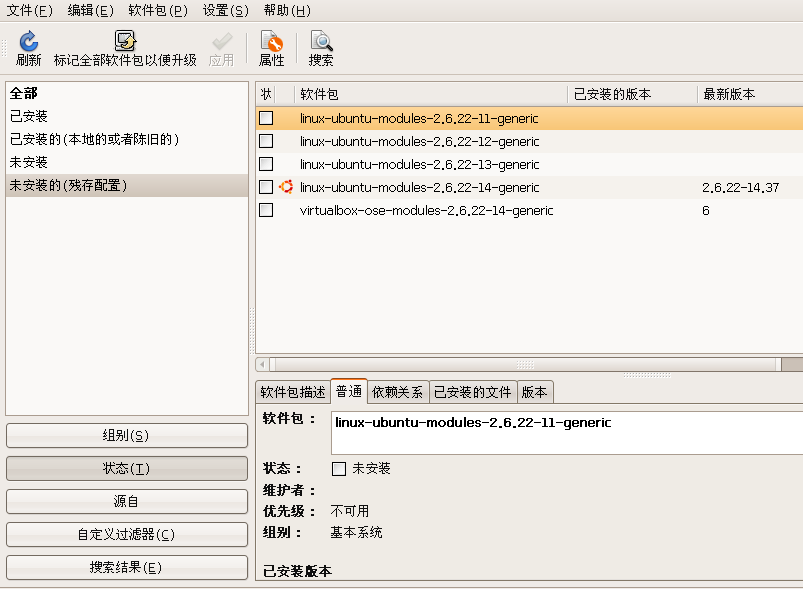The image size is (803, 589).
Task: Sort by the 已安装的版本 column header
Action: [x=633, y=94]
